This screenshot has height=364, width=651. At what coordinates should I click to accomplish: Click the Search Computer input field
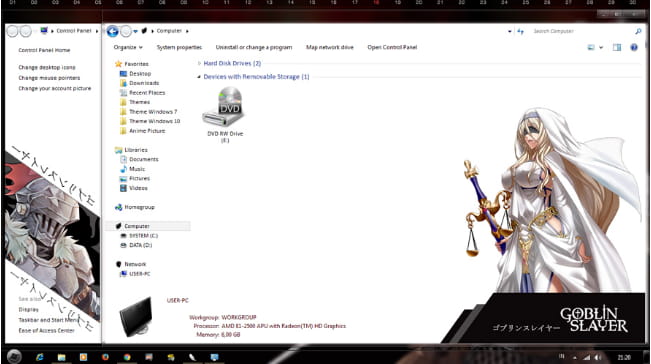[583, 31]
